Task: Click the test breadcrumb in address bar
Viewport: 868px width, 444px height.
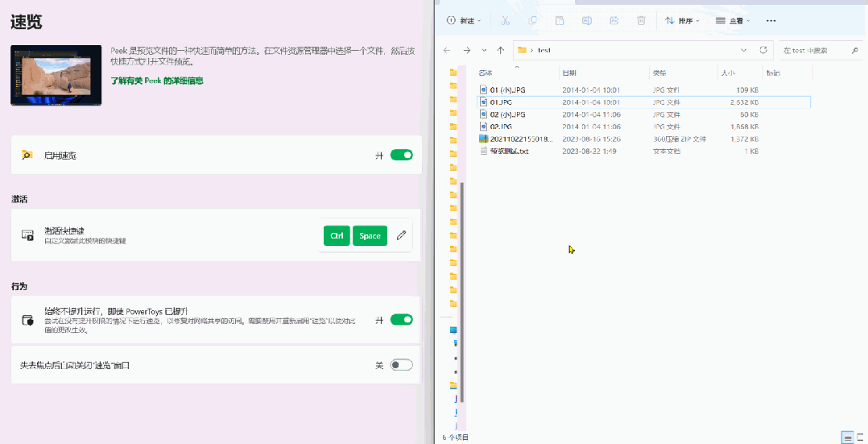Action: [544, 50]
